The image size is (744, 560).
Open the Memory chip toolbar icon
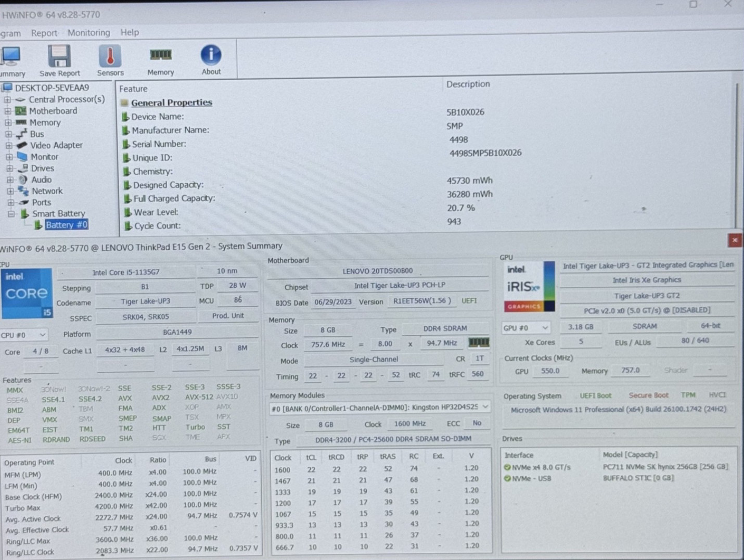tap(161, 54)
